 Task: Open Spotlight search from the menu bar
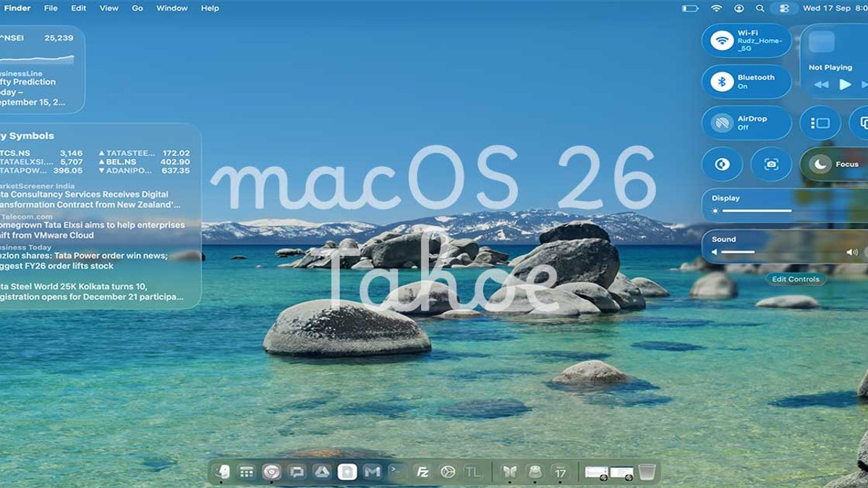tap(759, 8)
